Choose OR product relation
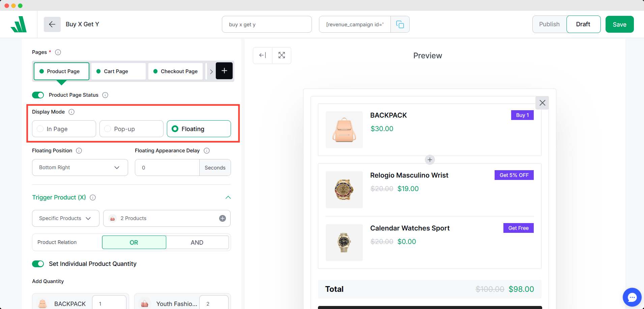This screenshot has width=644, height=309. pyautogui.click(x=134, y=242)
